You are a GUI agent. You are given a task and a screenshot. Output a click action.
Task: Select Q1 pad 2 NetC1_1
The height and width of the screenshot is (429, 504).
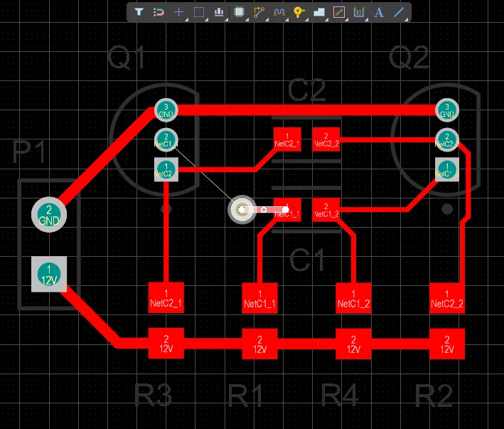click(x=166, y=140)
